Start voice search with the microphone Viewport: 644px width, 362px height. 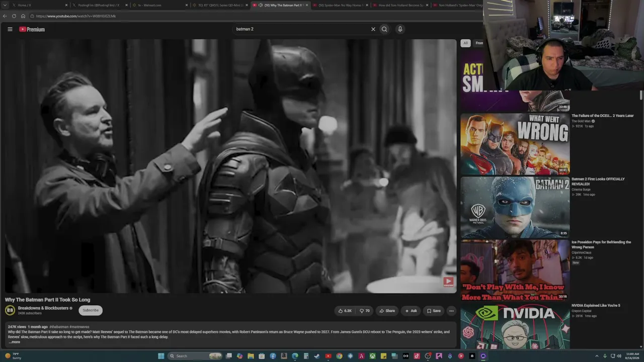pos(400,29)
